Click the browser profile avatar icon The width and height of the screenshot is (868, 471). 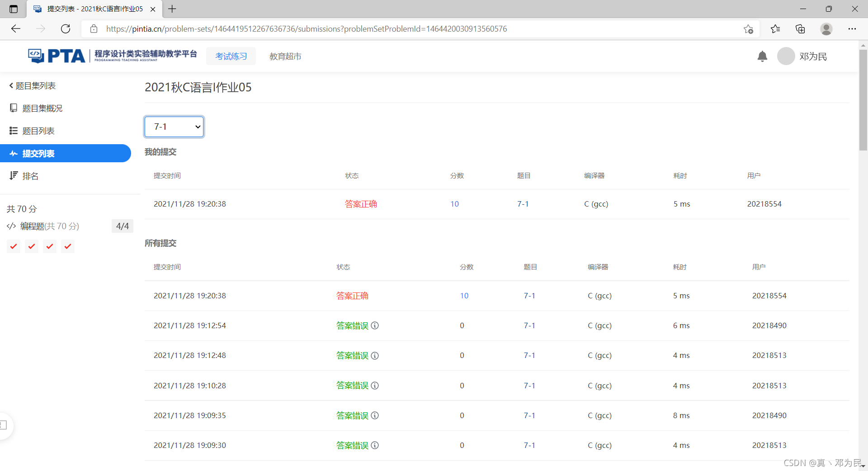[826, 29]
